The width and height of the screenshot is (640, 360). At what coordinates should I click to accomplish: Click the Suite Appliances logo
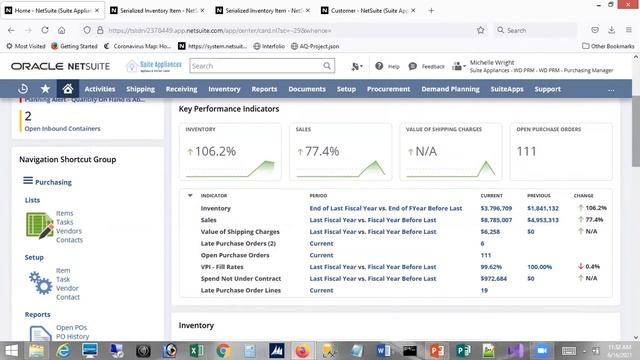tap(153, 66)
